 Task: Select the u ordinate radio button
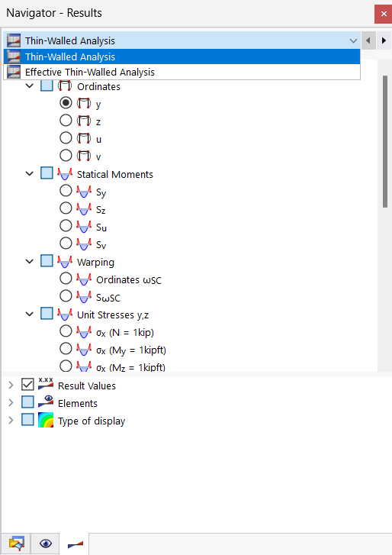click(x=66, y=137)
